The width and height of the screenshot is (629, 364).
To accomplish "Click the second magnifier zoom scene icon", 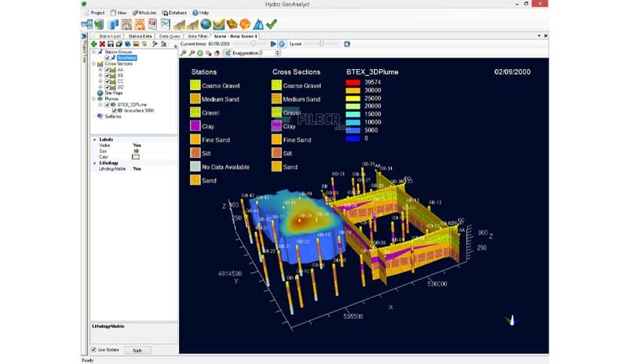I will point(192,53).
